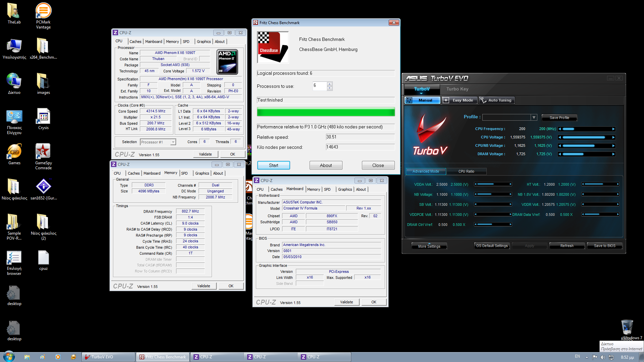Switch to Caches tab in top CPU-Z

(x=135, y=42)
